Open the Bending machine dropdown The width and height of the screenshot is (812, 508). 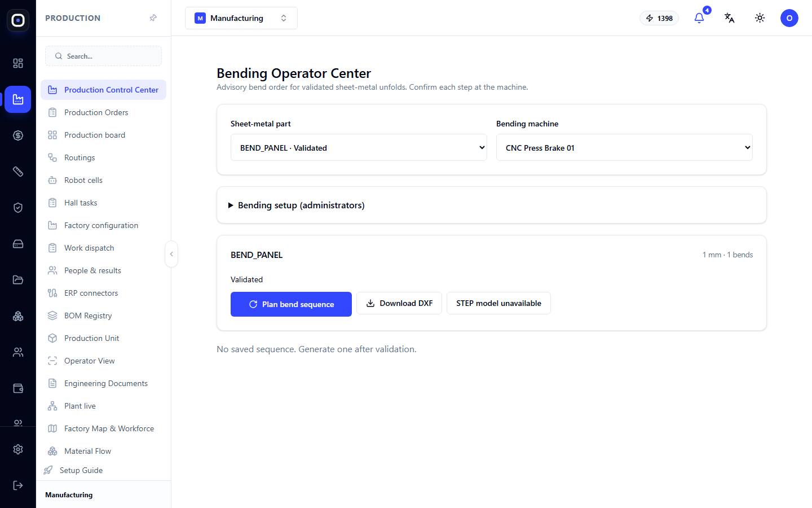(624, 147)
